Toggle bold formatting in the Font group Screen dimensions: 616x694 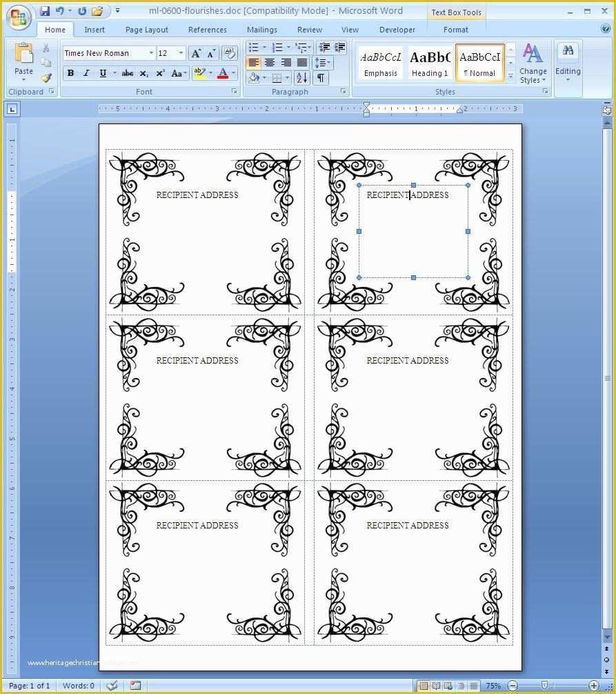(70, 72)
